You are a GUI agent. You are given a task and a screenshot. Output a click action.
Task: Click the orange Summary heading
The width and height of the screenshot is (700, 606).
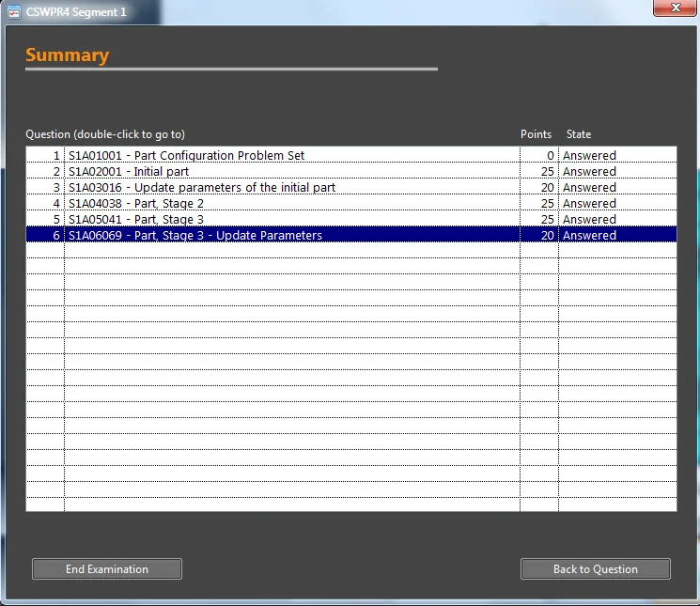(67, 55)
